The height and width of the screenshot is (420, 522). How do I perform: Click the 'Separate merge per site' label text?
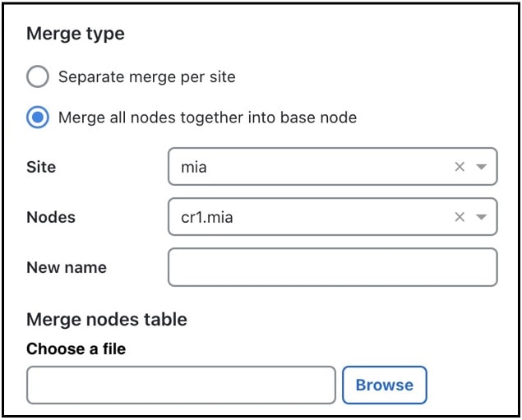[x=147, y=77]
